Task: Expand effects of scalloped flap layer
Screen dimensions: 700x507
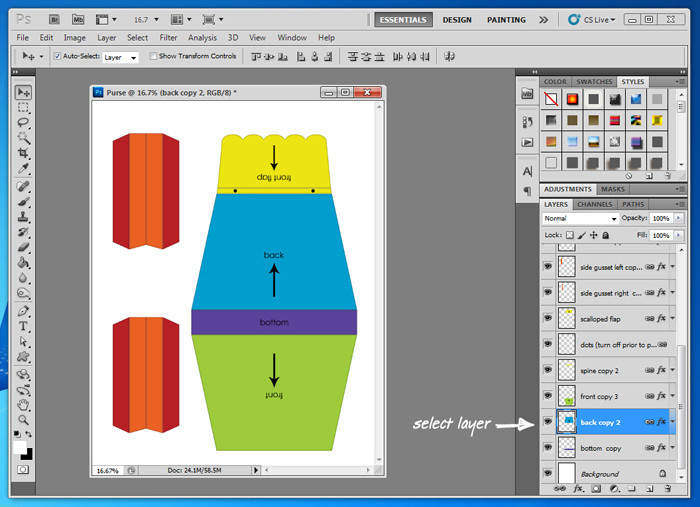Action: (672, 318)
